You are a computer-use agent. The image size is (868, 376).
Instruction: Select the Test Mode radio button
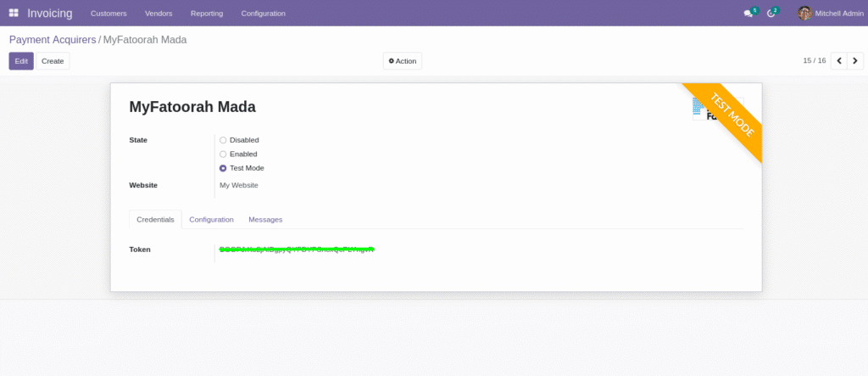(x=223, y=168)
